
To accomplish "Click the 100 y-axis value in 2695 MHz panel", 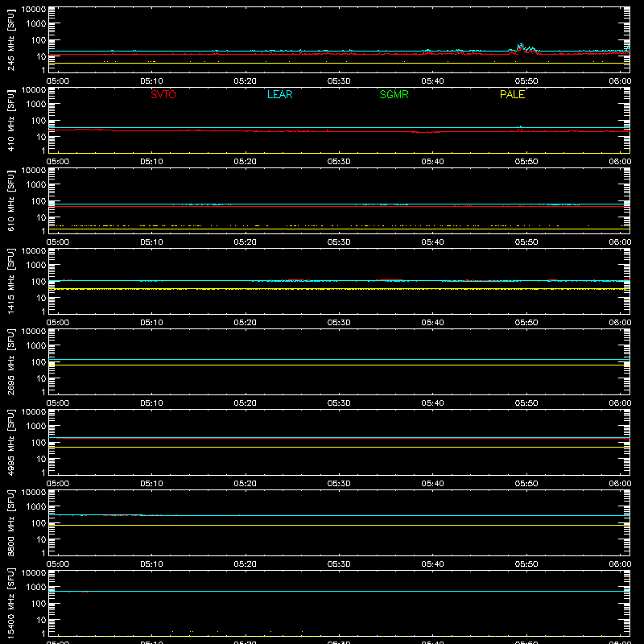I will click(39, 362).
